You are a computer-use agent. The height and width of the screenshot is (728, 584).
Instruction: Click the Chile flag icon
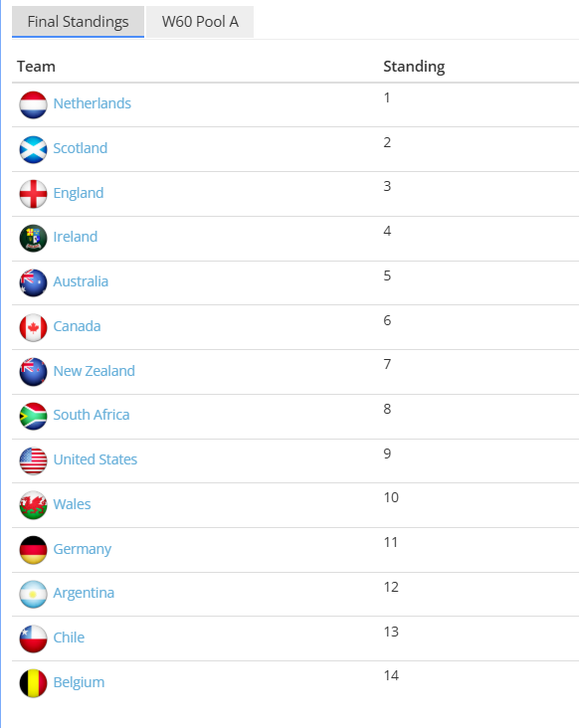tap(33, 638)
